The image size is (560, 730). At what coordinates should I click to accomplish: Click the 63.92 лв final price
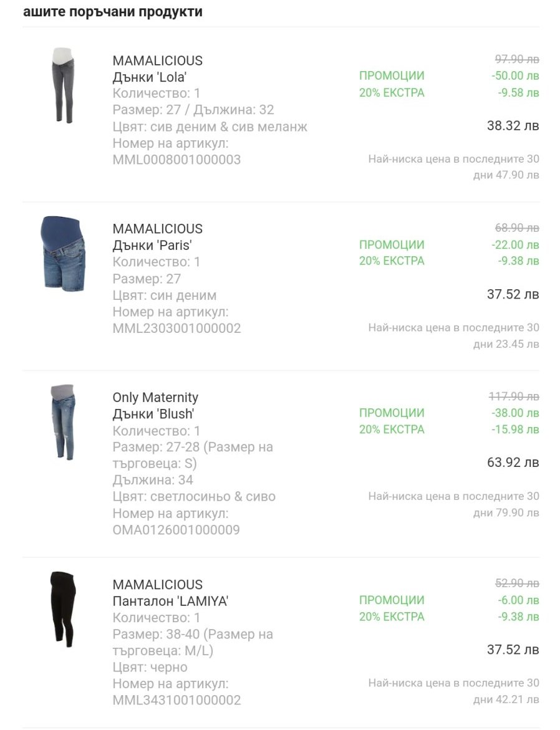513,463
